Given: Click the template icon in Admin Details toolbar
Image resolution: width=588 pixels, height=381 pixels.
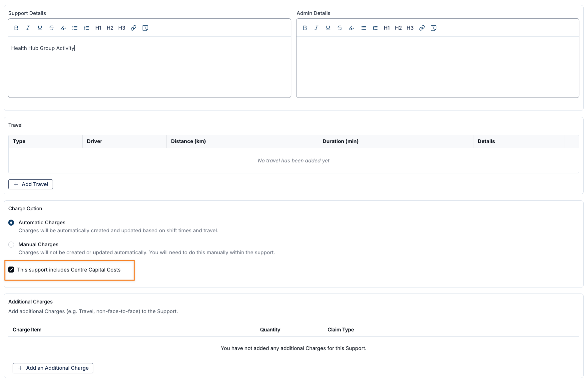Looking at the screenshot, I should coord(433,28).
